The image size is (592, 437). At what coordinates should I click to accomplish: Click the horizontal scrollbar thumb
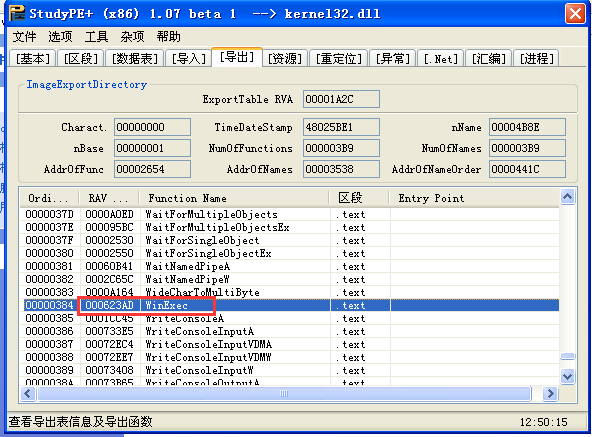(x=284, y=394)
